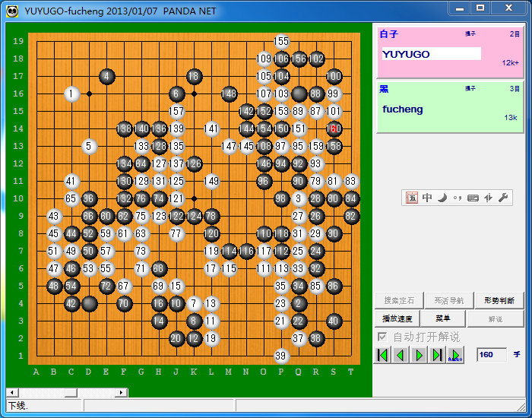This screenshot has width=532, height=418.
Task: Click the white player name YUYUGO field
Action: coord(431,54)
